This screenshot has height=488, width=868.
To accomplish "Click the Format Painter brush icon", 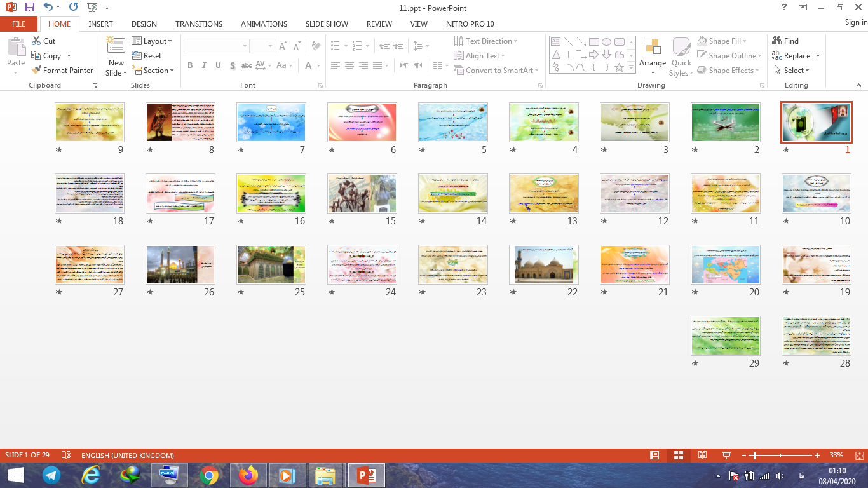I will [37, 71].
